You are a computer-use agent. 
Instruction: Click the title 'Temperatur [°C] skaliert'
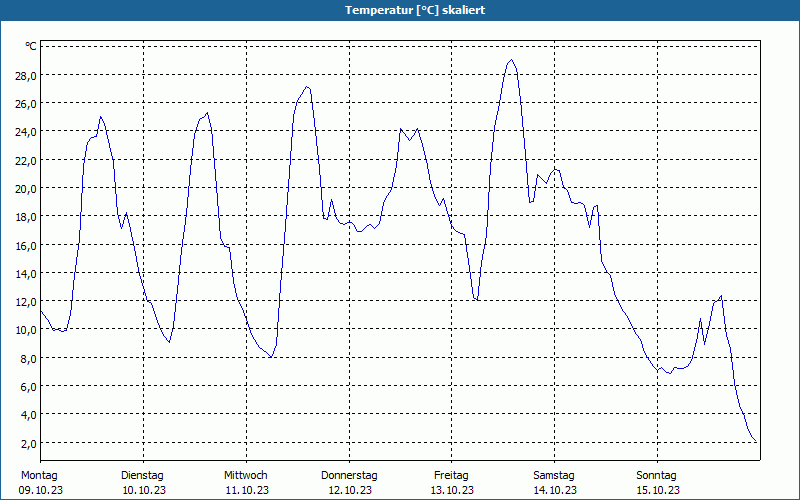pyautogui.click(x=415, y=10)
